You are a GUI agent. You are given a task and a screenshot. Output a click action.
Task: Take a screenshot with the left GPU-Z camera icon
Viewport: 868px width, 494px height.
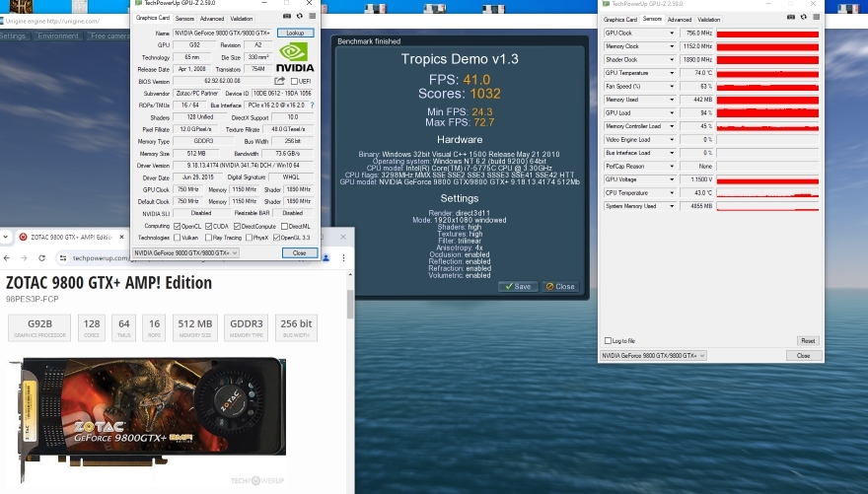click(287, 17)
